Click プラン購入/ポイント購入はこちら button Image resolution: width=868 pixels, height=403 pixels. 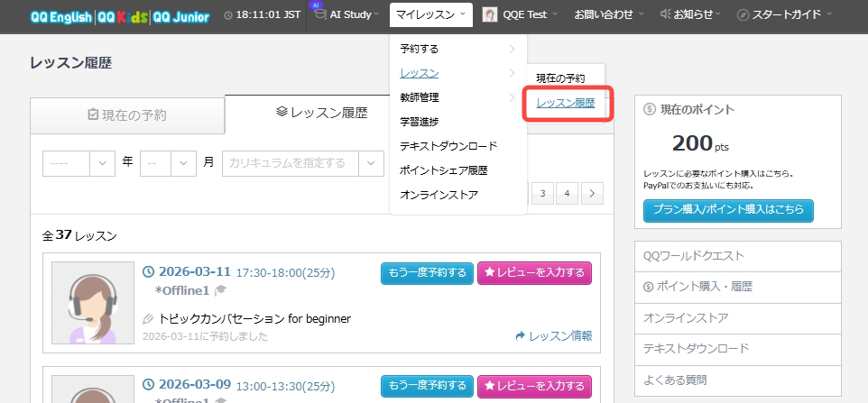click(x=728, y=211)
